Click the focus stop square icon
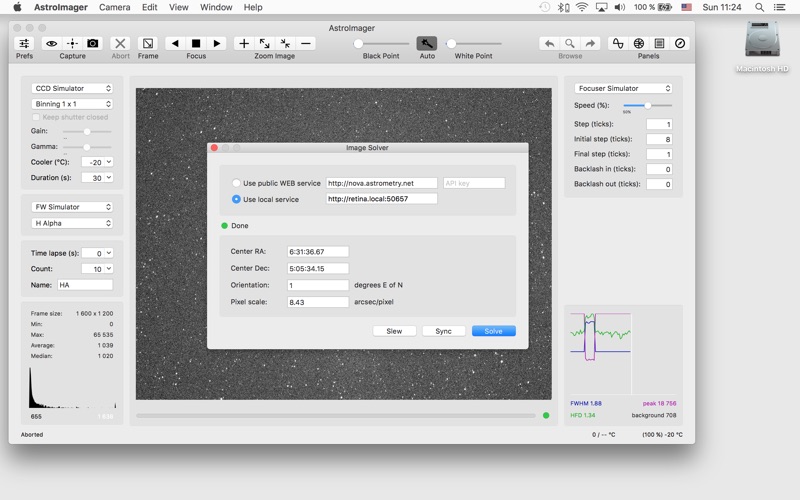800x500 pixels. tap(196, 43)
